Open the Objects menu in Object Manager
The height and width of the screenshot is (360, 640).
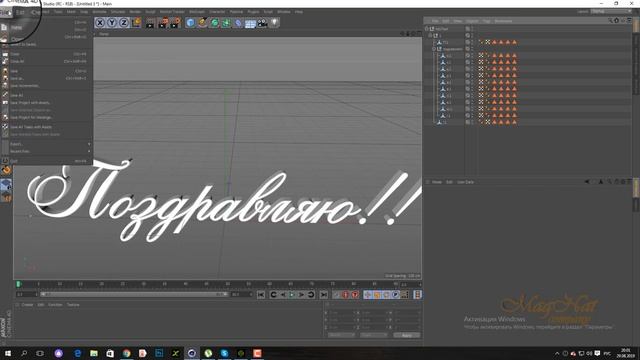[x=472, y=21]
